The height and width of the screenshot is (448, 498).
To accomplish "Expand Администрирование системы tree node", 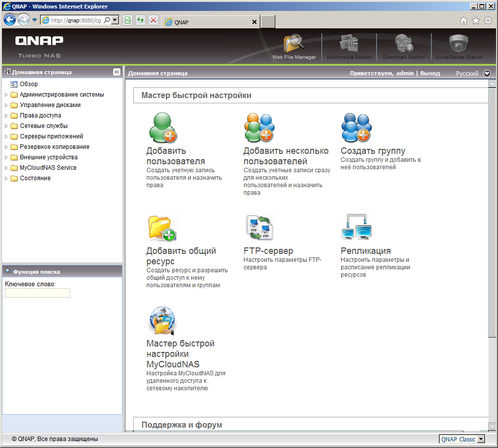I will click(x=6, y=95).
